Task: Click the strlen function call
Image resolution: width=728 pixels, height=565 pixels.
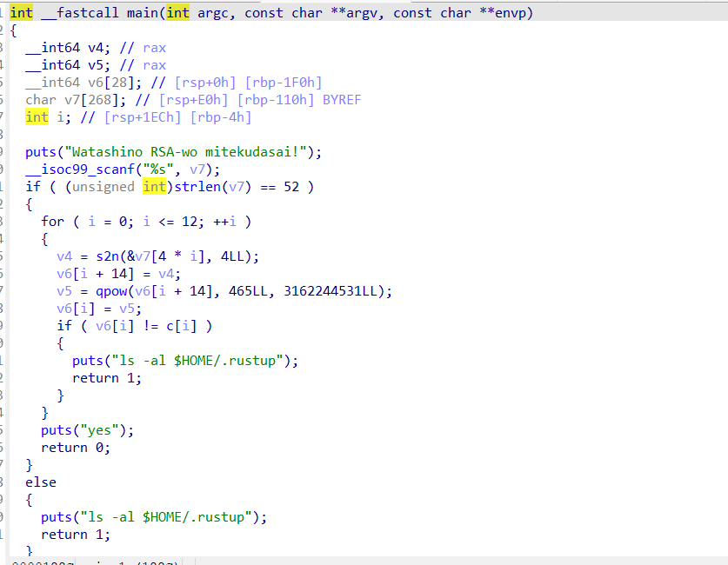Action: (x=197, y=187)
